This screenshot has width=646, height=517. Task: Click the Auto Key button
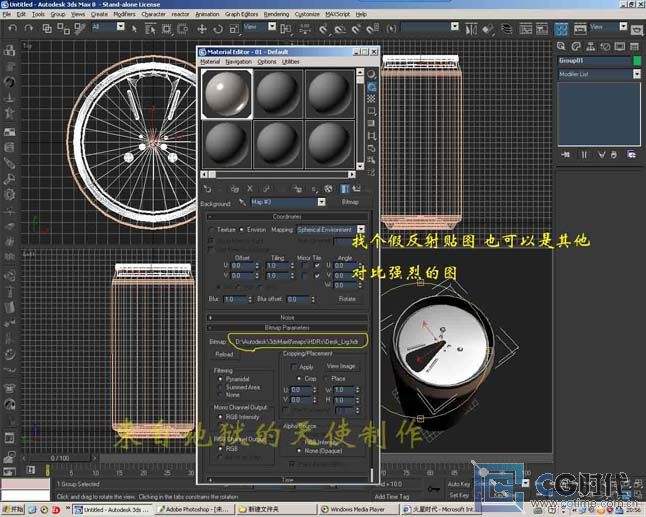point(459,484)
